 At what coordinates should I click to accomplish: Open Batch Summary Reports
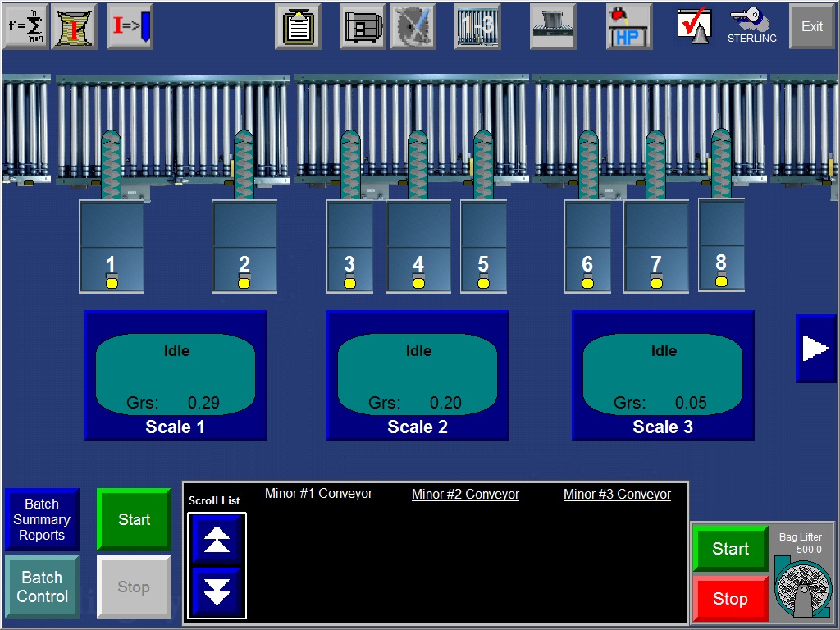[42, 519]
